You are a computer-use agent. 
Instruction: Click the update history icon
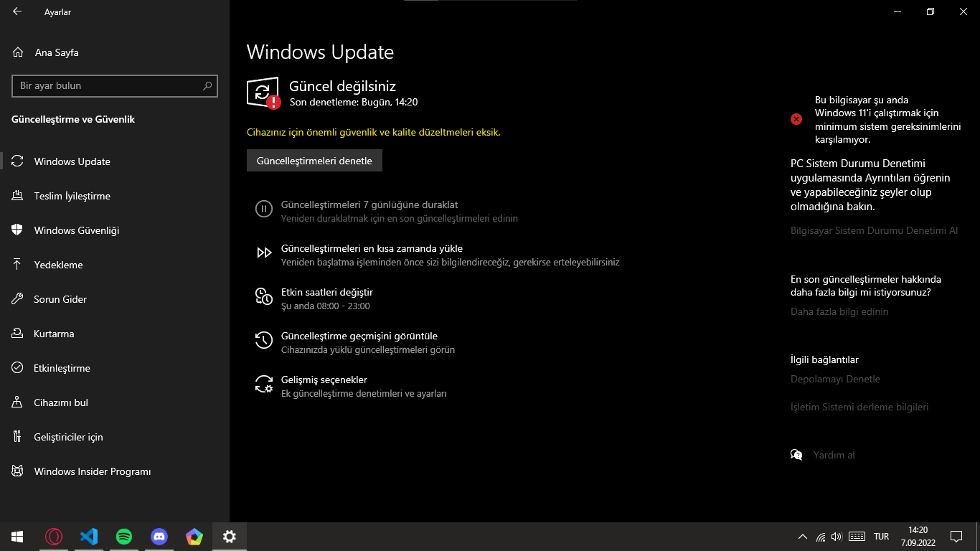(x=264, y=340)
